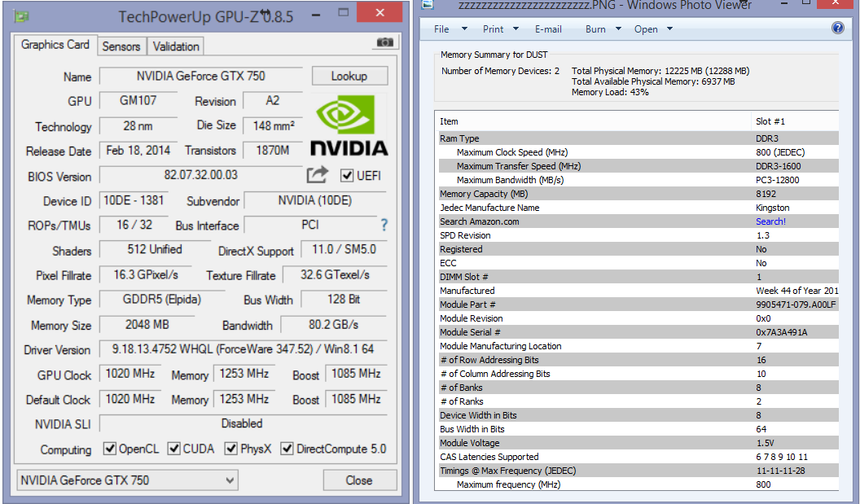The image size is (860, 504).
Task: Click the GPU-Z screenshot camera icon
Action: pyautogui.click(x=384, y=42)
